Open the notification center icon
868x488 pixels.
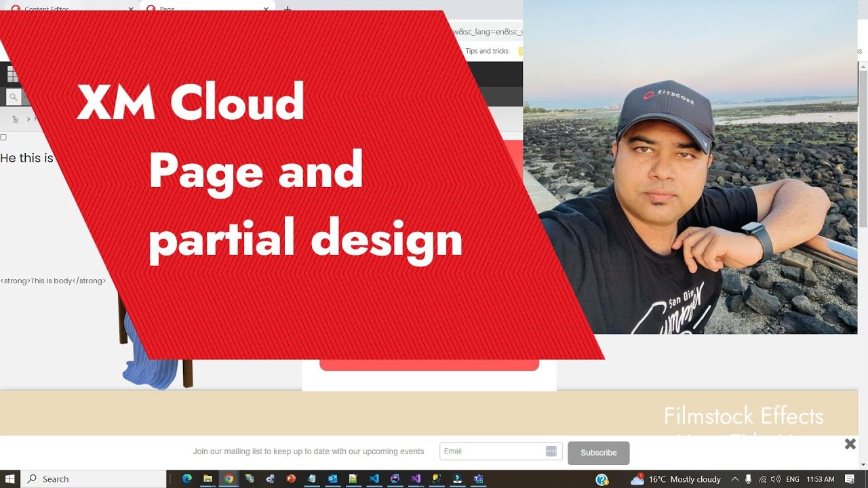[x=849, y=479]
